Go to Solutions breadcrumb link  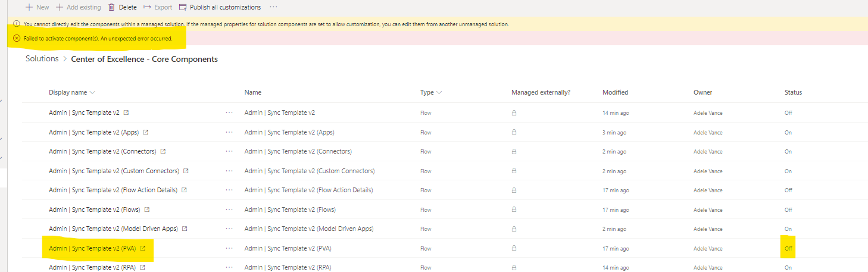42,59
